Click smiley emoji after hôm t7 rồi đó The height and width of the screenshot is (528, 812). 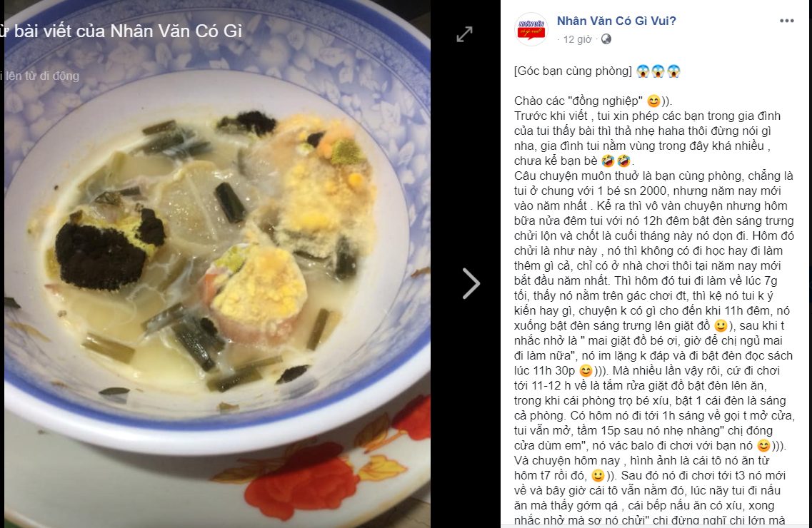click(x=598, y=476)
